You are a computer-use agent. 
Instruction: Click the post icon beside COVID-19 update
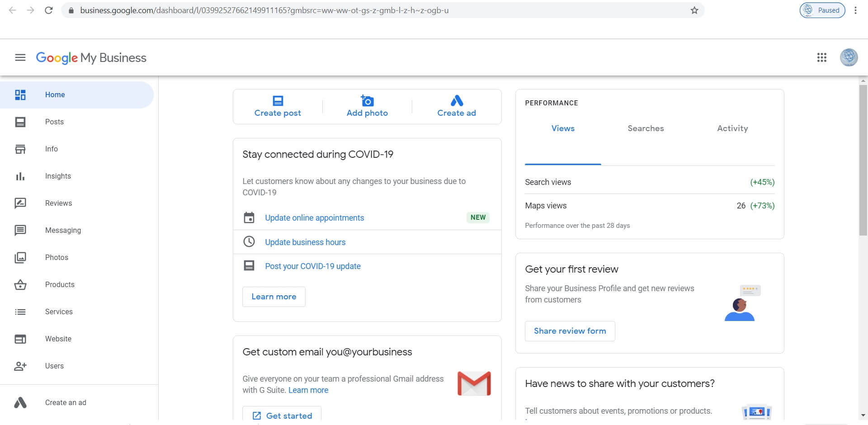pyautogui.click(x=249, y=266)
